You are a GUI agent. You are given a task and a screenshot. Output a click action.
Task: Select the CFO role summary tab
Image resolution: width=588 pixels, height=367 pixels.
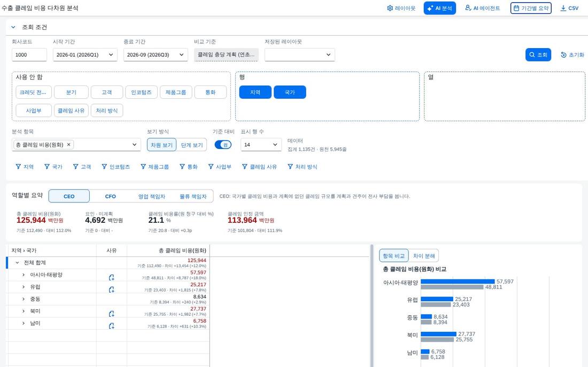tap(110, 196)
